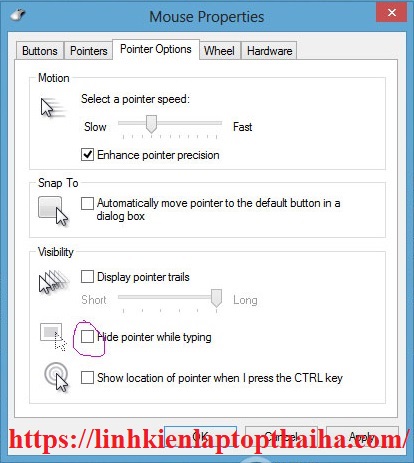The height and width of the screenshot is (463, 414).
Task: Click the Apply button
Action: point(362,435)
